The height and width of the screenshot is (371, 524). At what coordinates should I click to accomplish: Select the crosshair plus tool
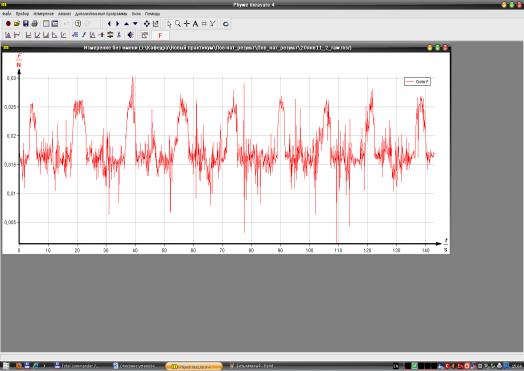186,24
